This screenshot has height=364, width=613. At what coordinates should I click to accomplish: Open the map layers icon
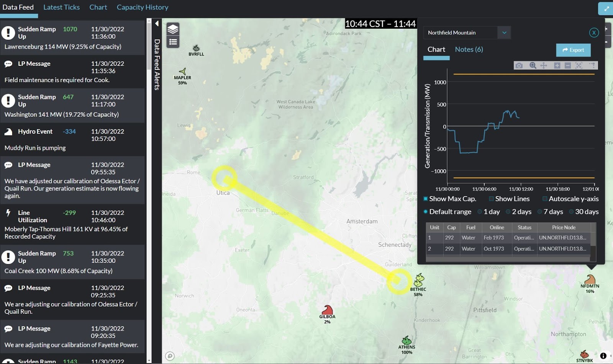pos(173,29)
